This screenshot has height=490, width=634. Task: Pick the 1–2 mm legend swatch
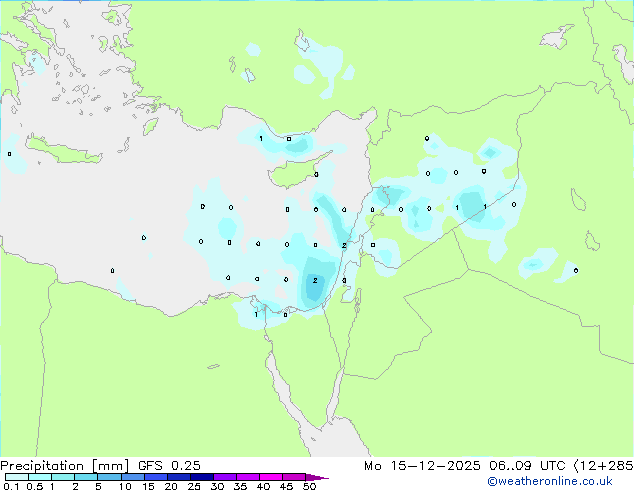(63, 477)
